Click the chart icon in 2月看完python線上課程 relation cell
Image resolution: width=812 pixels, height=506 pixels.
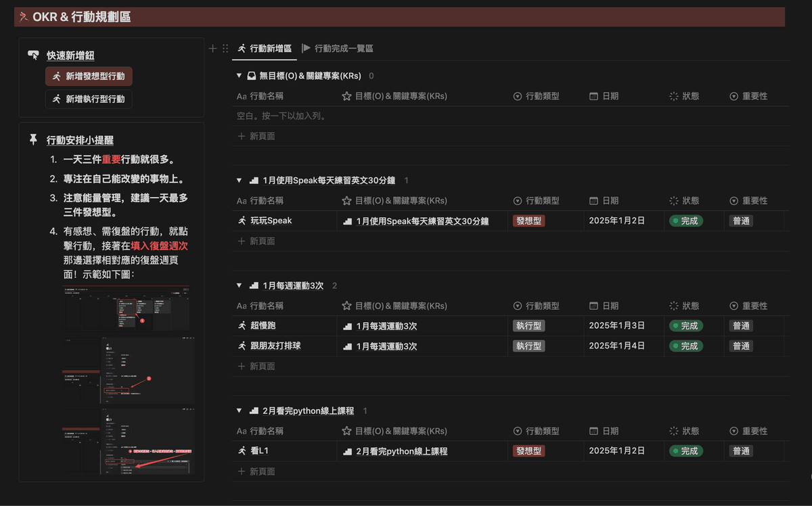point(347,451)
